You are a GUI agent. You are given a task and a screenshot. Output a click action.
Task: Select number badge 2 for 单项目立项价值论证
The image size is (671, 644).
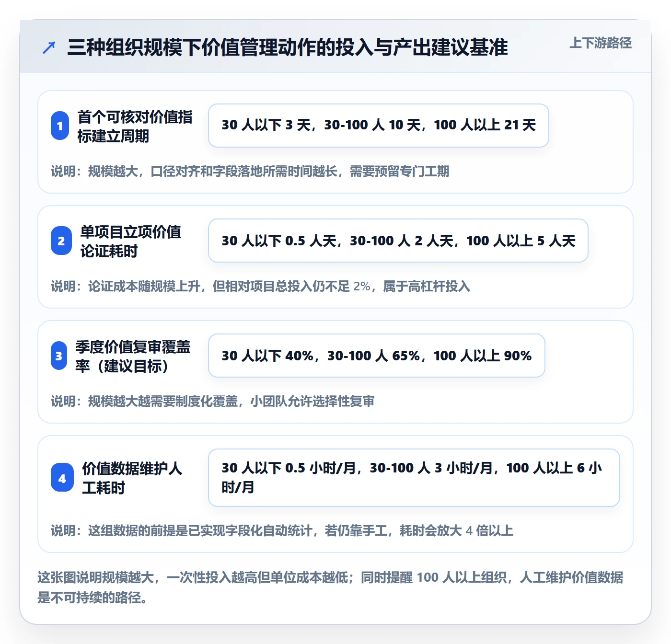61,241
